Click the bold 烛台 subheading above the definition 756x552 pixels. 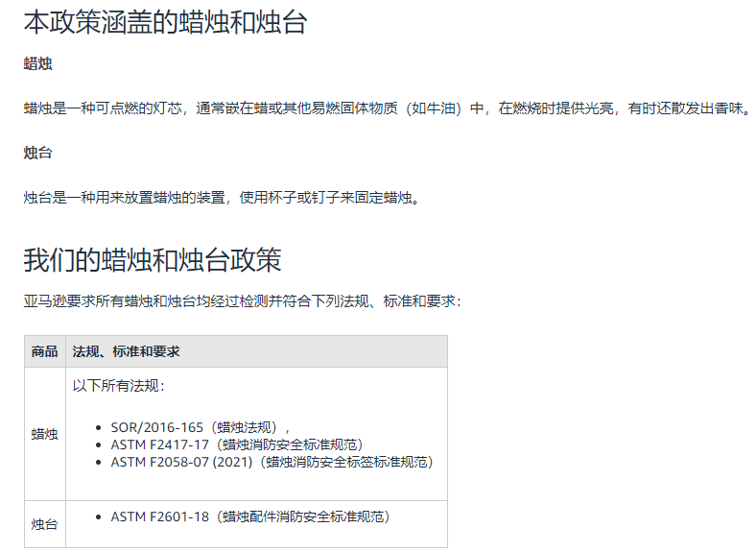[37, 153]
